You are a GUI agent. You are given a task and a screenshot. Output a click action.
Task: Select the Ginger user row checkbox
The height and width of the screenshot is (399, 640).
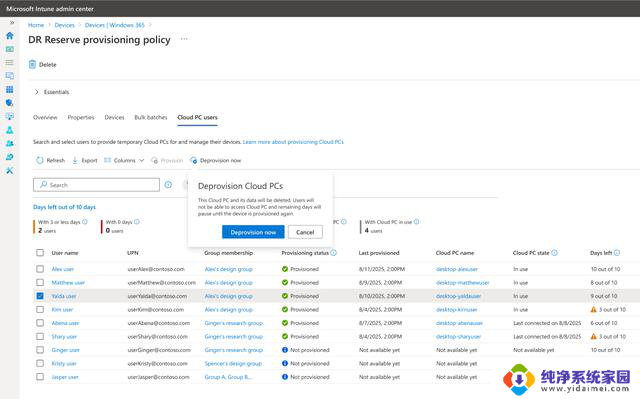(40, 350)
